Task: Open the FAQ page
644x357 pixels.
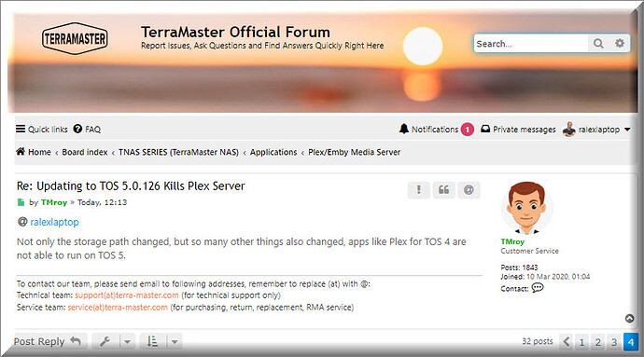Action: (x=87, y=130)
